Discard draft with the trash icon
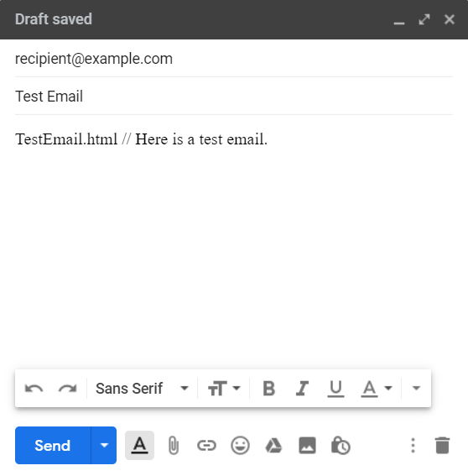The width and height of the screenshot is (468, 476). tap(442, 445)
